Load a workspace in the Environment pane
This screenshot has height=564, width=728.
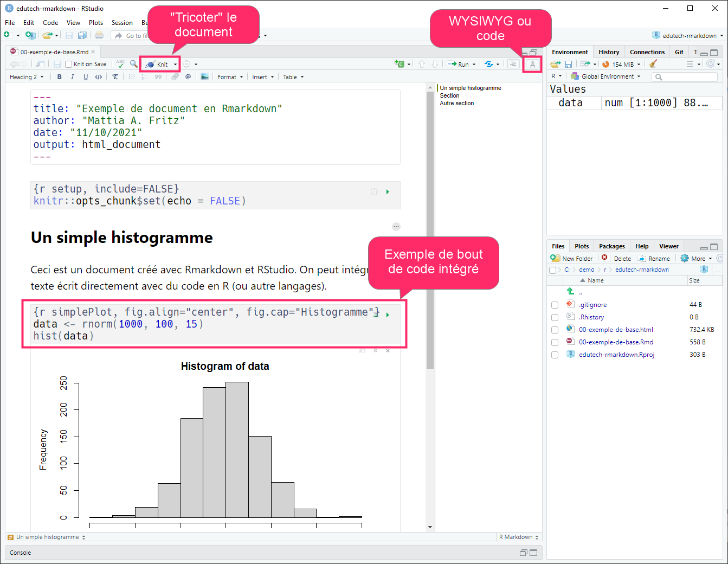pyautogui.click(x=556, y=64)
